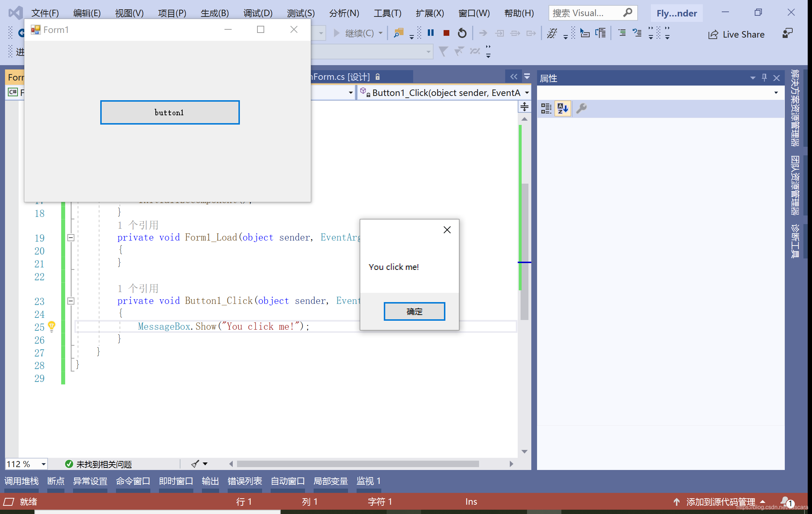The height and width of the screenshot is (514, 812).
Task: Open the 帮助(H) menu
Action: click(519, 13)
